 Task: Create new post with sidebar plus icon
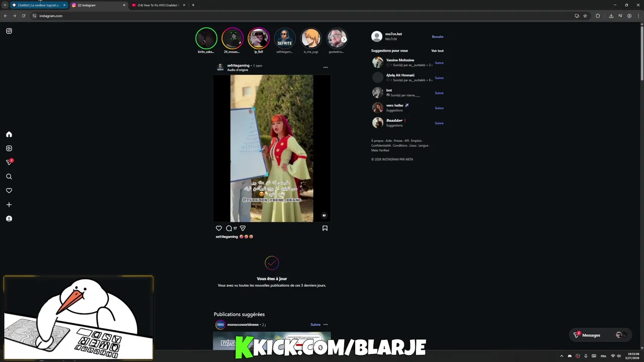point(9,205)
